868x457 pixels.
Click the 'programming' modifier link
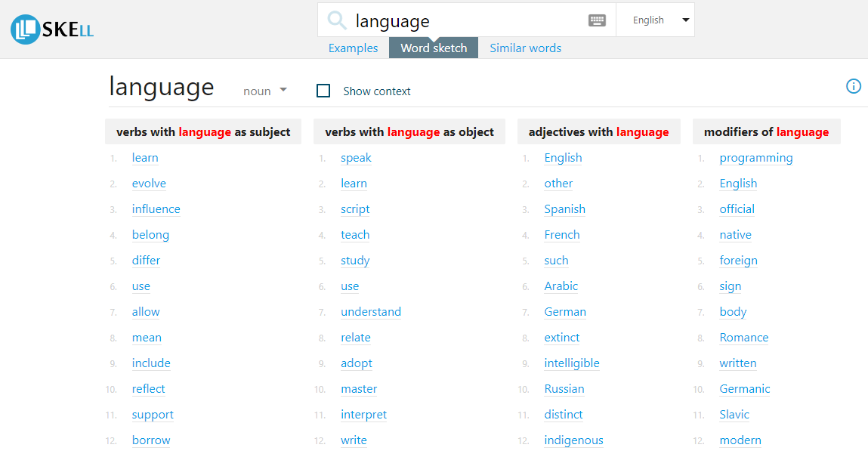tap(756, 158)
